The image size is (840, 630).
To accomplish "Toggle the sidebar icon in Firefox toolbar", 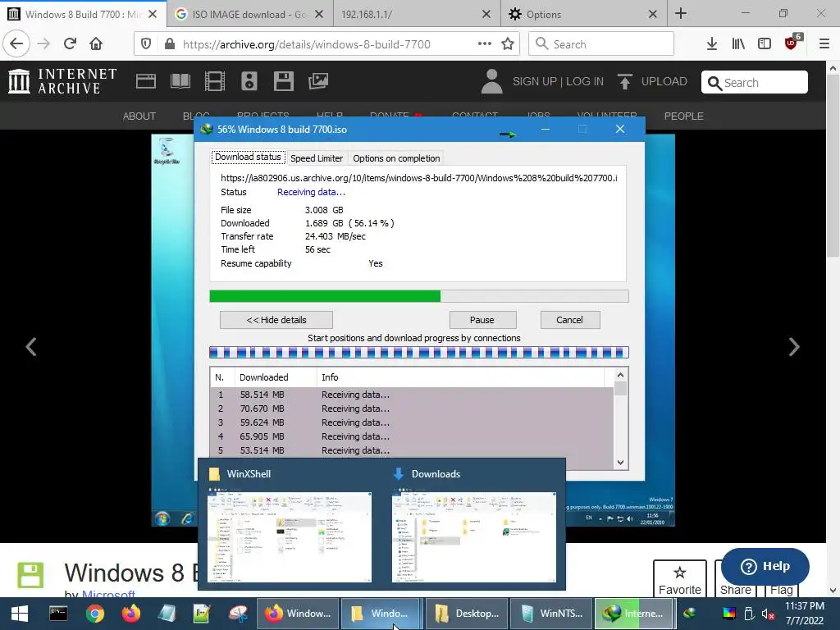I will click(x=765, y=44).
